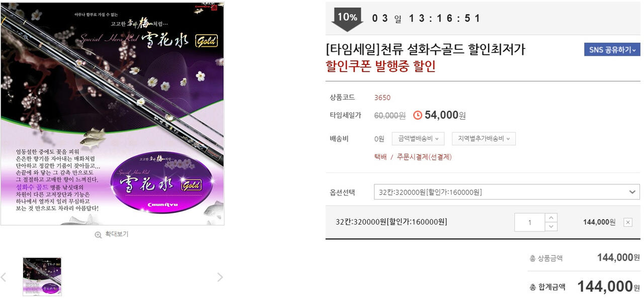Viewport: 644px width, 305px height.
Task: Click the main product image
Action: [112, 114]
